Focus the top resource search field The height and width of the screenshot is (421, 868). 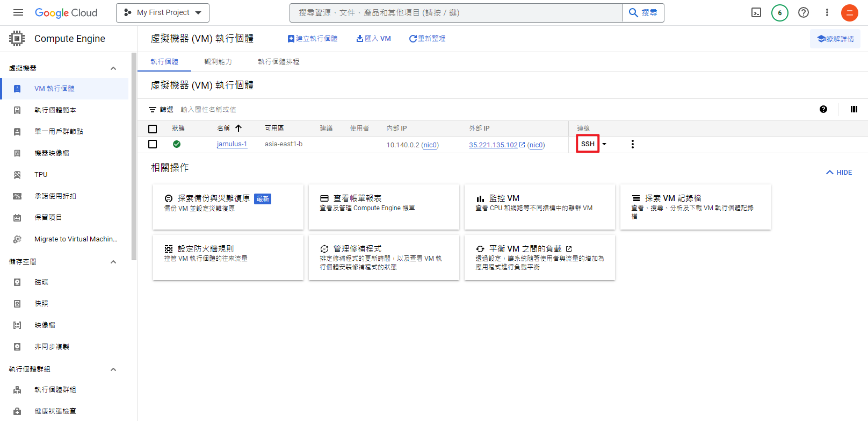tap(456, 12)
